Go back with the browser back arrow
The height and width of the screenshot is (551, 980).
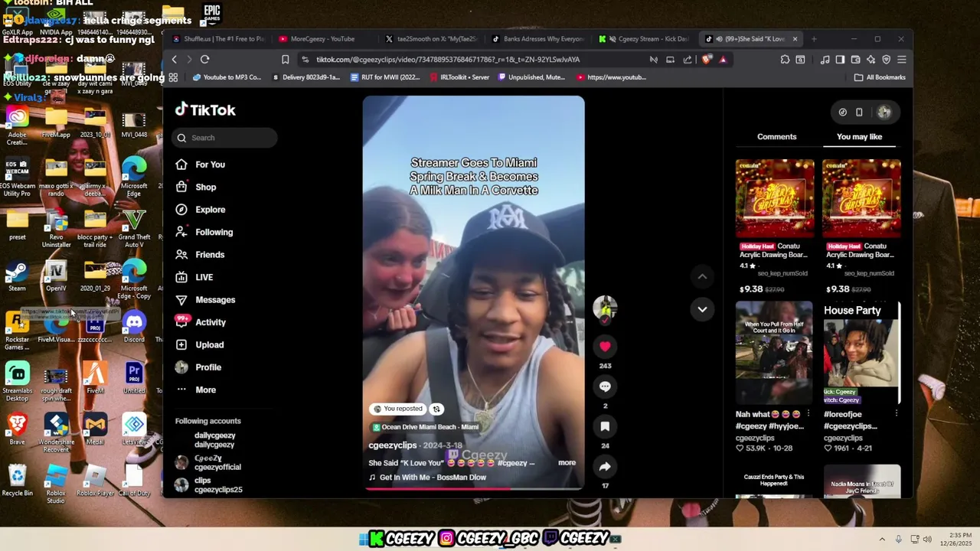tap(175, 60)
